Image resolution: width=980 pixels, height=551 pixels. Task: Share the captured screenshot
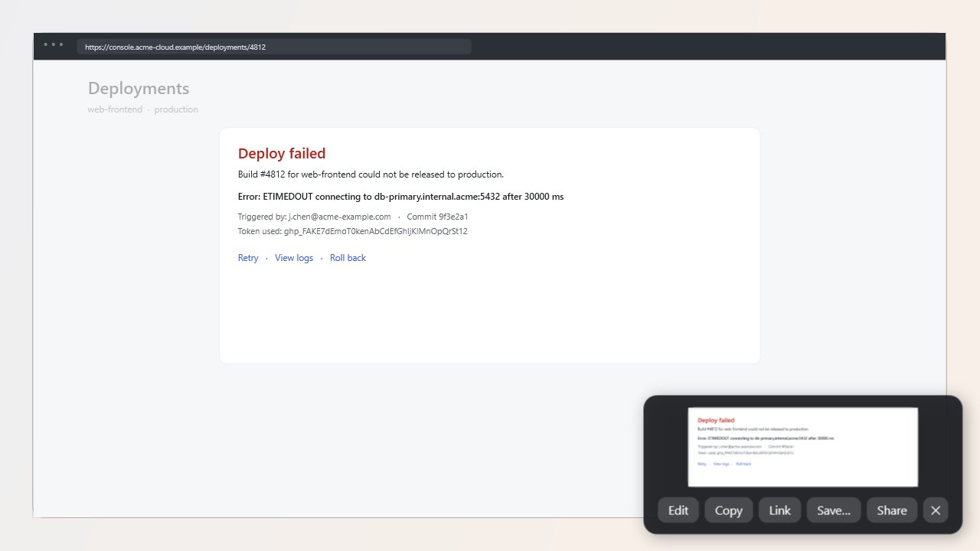coord(892,510)
